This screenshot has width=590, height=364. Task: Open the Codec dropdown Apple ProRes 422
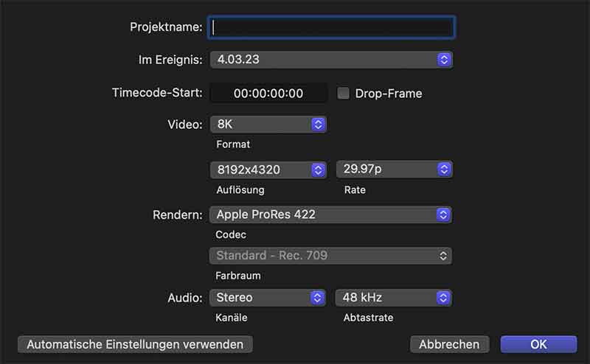point(330,214)
